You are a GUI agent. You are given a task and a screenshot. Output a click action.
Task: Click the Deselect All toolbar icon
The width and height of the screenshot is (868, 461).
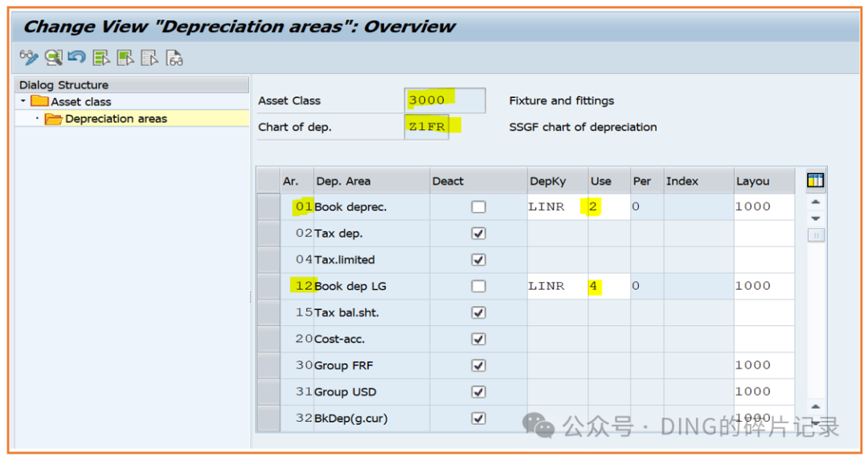(149, 57)
